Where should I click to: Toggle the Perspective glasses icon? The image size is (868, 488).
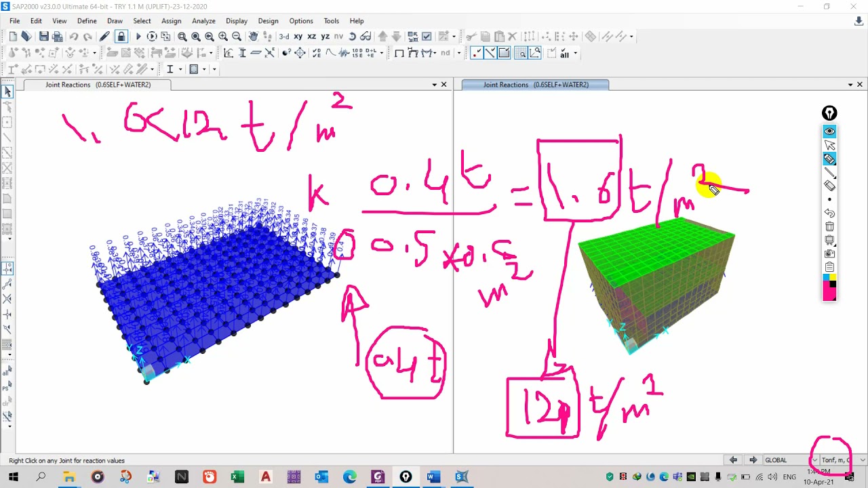click(x=366, y=36)
